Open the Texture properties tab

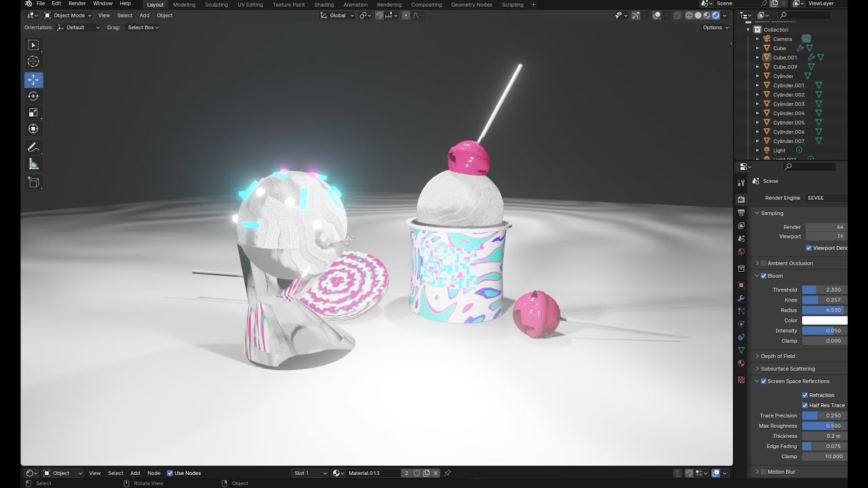click(x=741, y=380)
